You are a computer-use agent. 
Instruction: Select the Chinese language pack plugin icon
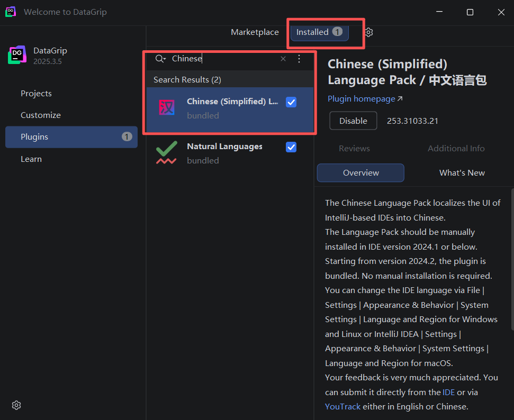pos(167,107)
